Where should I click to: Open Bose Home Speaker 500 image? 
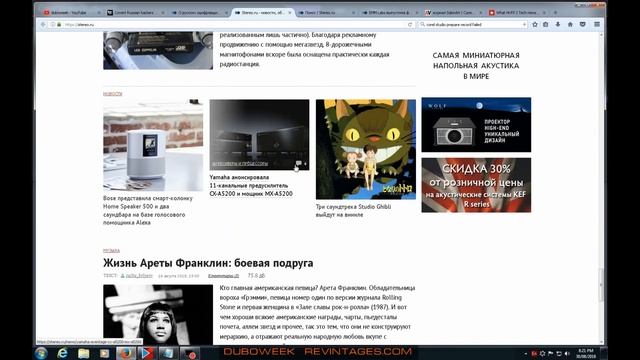tap(153, 145)
